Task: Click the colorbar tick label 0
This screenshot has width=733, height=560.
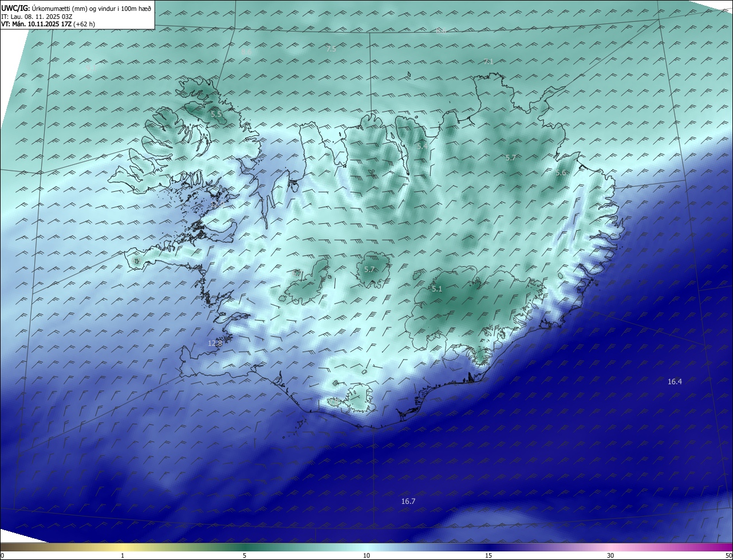Action: click(x=2, y=555)
